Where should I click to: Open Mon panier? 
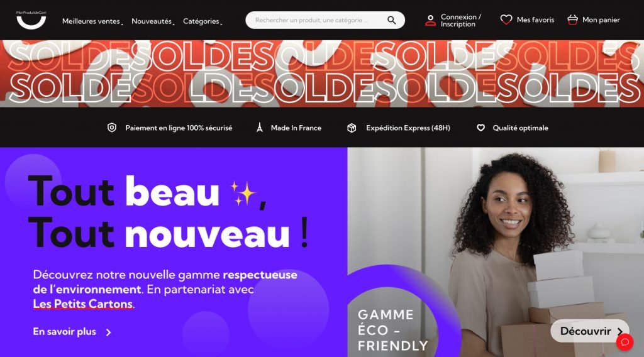click(x=601, y=19)
